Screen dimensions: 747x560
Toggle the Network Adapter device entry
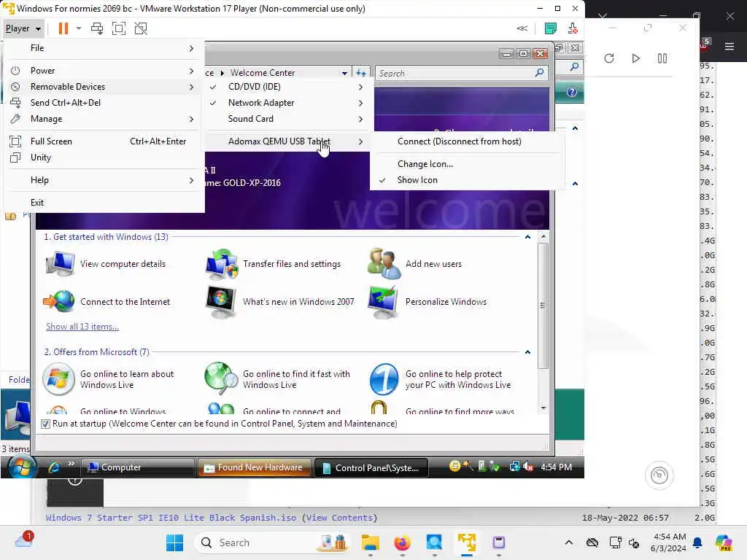click(x=287, y=103)
